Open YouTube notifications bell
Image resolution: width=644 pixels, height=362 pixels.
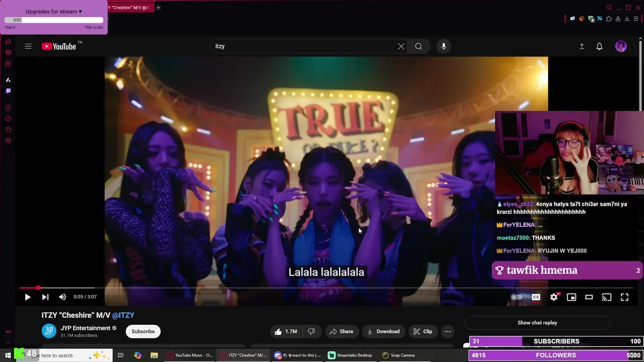click(x=599, y=46)
